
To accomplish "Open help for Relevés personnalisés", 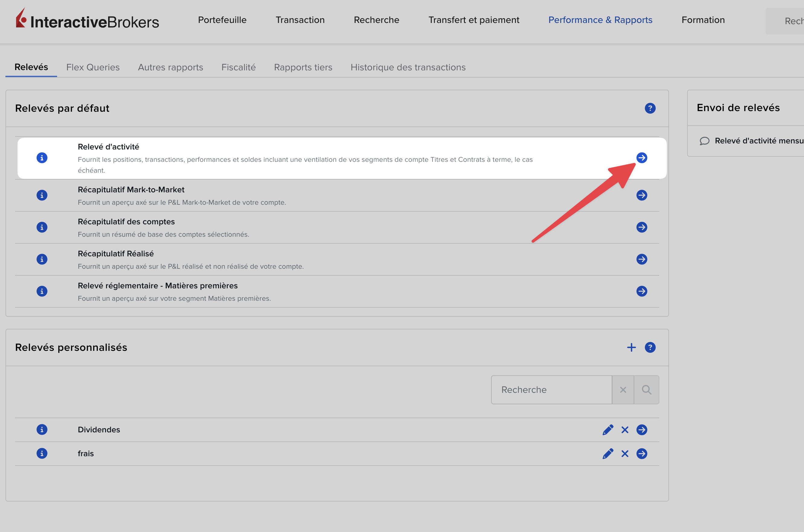I will (650, 347).
